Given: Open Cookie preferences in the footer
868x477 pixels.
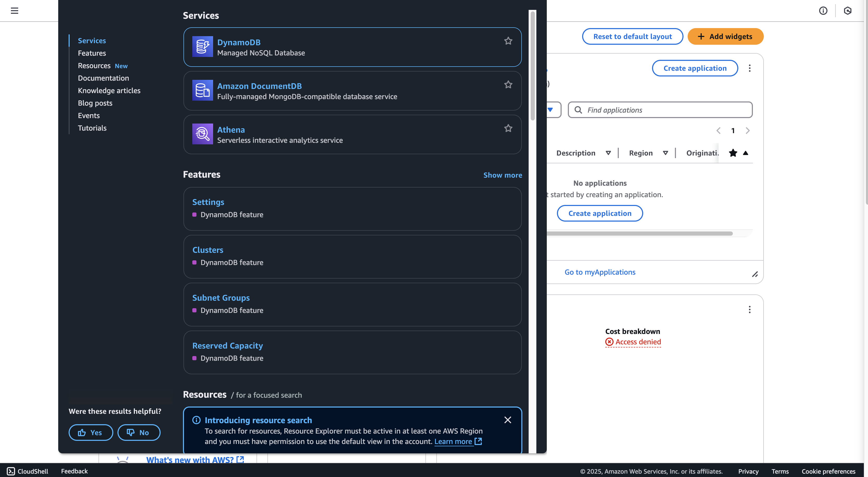Looking at the screenshot, I should [828, 472].
